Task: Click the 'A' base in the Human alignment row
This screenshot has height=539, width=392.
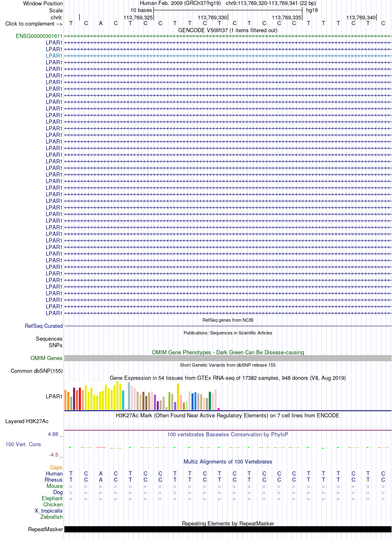Action: 101,473
